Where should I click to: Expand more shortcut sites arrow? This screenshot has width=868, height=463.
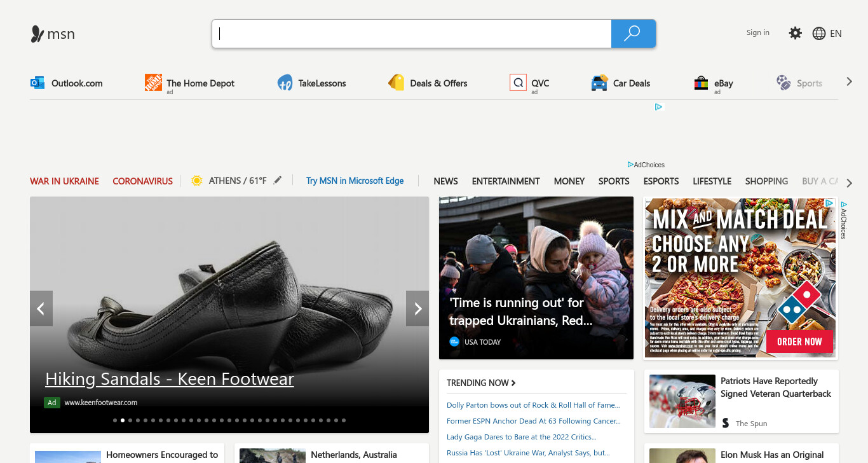click(849, 82)
